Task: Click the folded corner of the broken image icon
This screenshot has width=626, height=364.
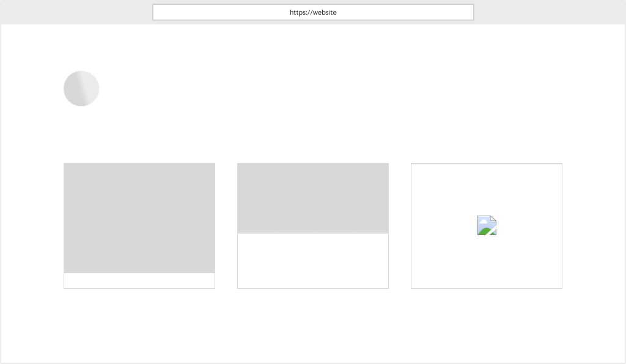Action: [493, 219]
